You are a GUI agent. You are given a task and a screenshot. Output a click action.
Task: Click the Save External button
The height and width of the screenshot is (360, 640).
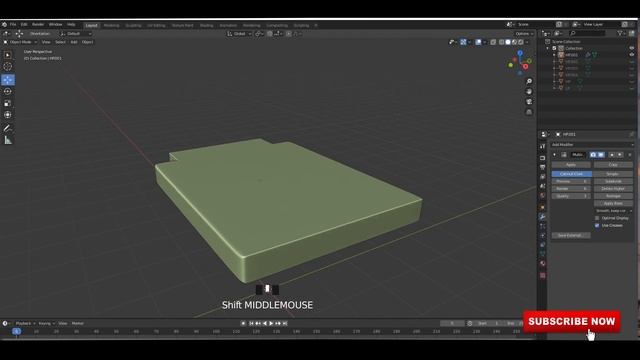[571, 236]
